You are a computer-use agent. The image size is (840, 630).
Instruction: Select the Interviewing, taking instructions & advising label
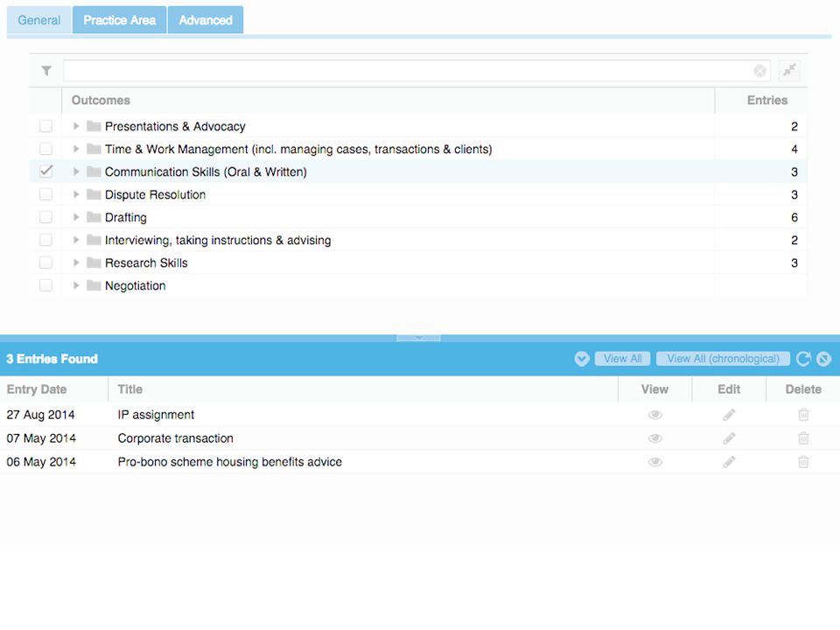click(218, 241)
